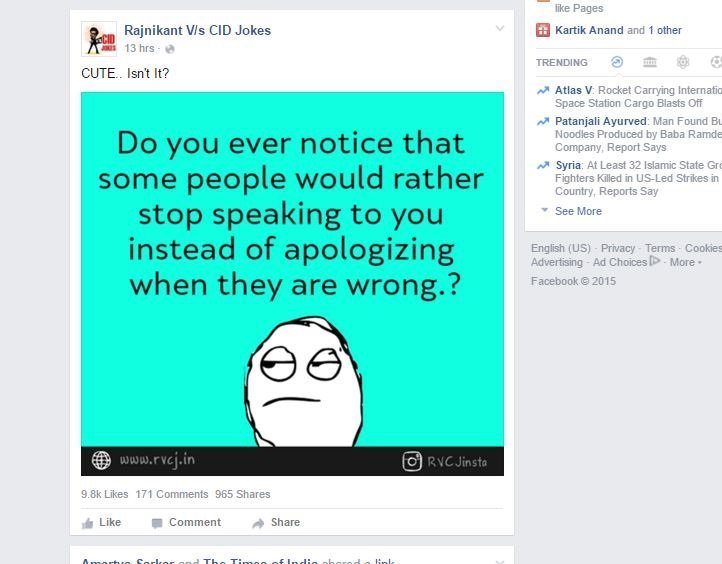Click the Share arrow icon
The image size is (722, 564).
258,523
